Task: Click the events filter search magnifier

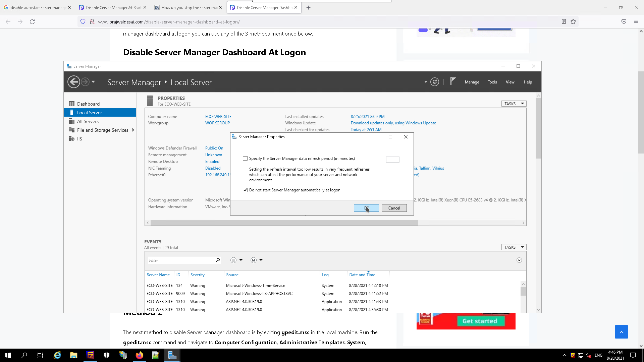Action: pyautogui.click(x=218, y=260)
